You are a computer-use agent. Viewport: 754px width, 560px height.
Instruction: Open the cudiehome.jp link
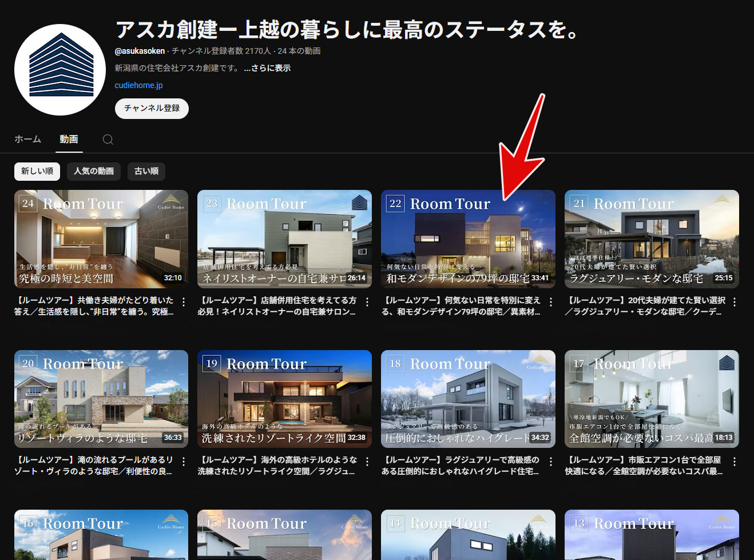(x=138, y=85)
